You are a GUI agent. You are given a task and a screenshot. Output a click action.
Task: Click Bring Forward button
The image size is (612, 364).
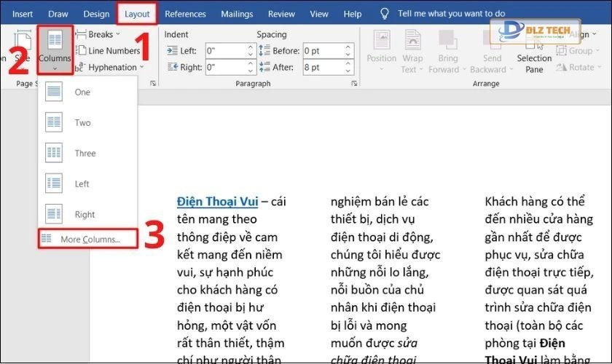coord(447,51)
